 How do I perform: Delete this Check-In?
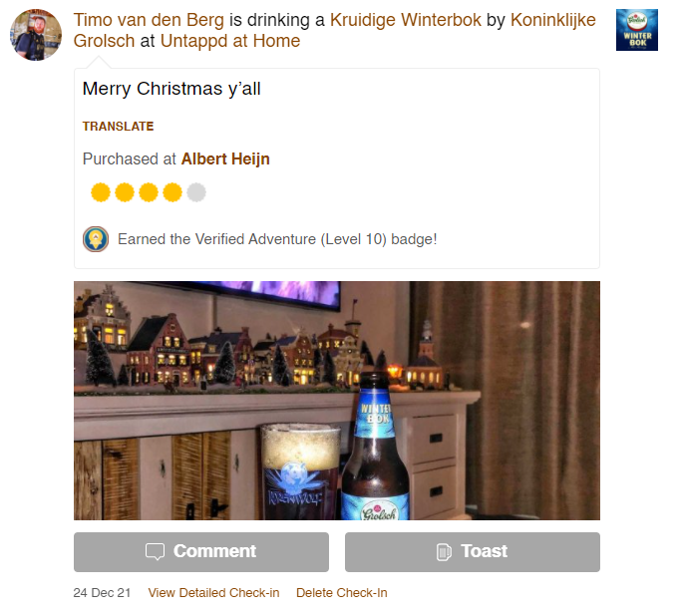pos(341,593)
